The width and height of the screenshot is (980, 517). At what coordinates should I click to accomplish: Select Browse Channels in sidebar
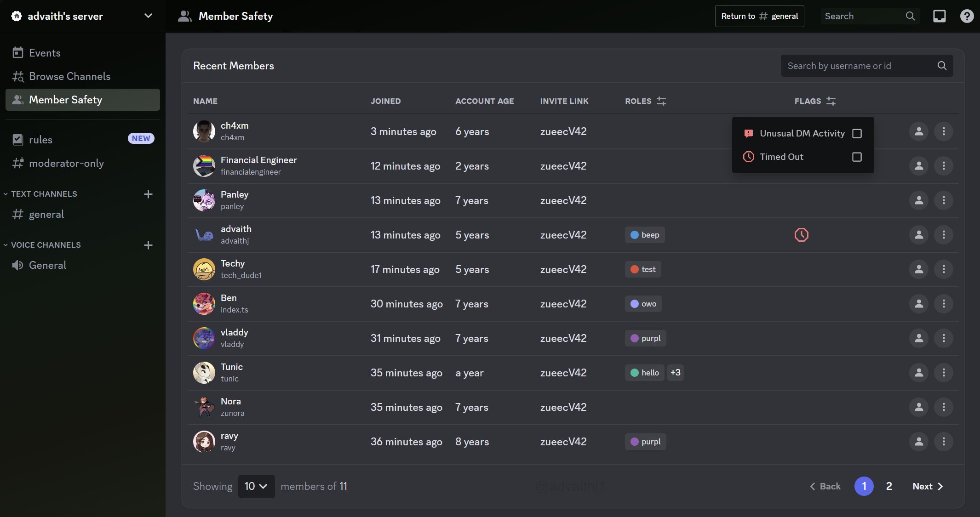[69, 76]
